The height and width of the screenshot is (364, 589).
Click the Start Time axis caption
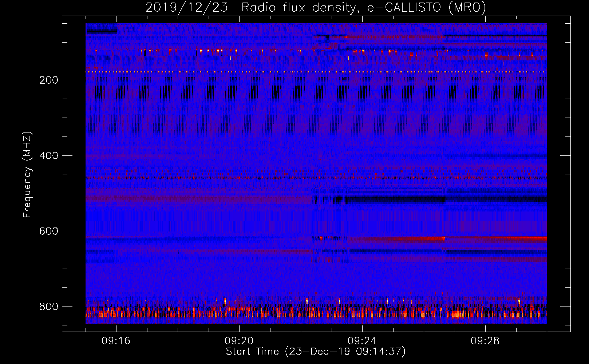[316, 352]
